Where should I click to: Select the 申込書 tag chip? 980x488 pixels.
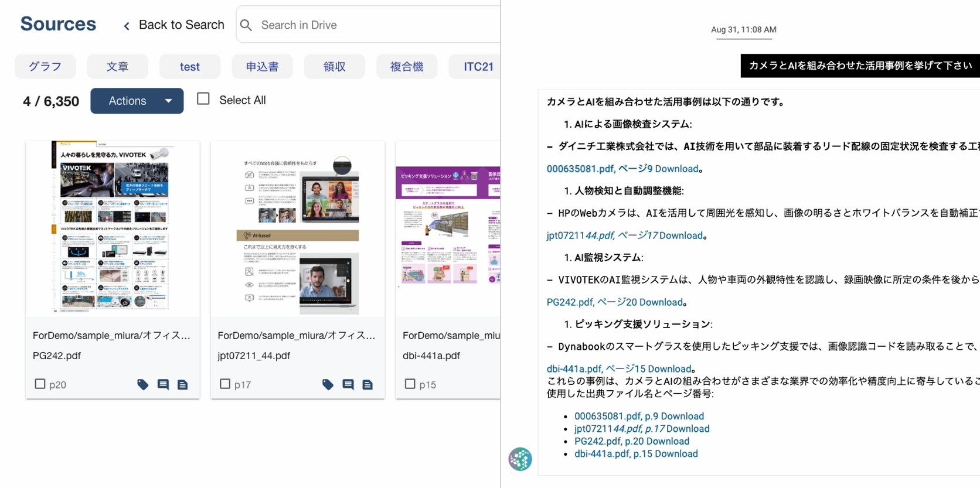262,67
